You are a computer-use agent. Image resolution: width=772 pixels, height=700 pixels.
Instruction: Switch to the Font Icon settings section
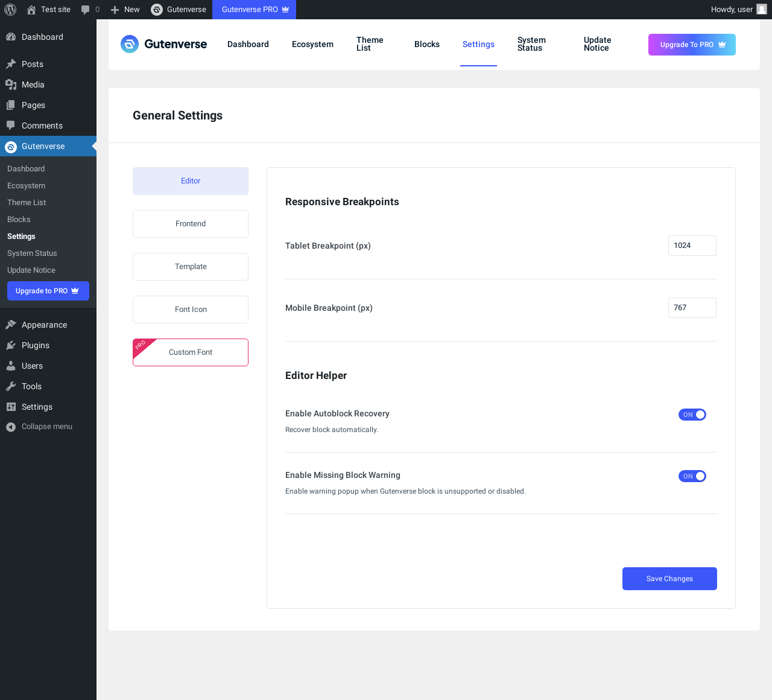coord(191,310)
